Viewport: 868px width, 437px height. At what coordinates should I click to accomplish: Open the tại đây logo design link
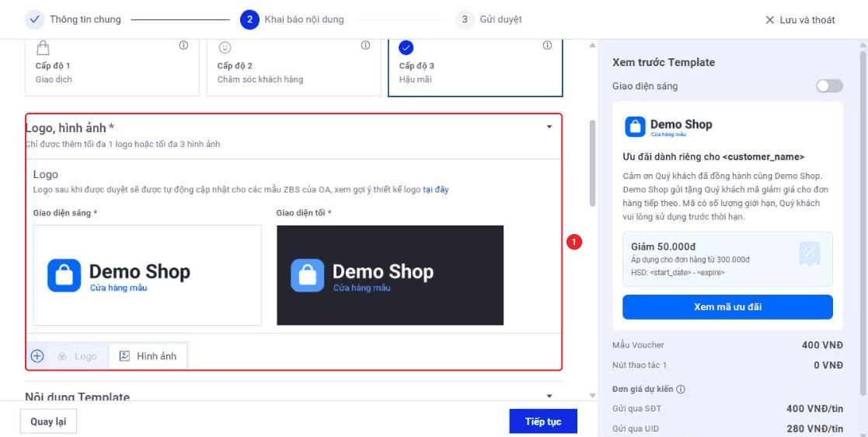coord(436,190)
